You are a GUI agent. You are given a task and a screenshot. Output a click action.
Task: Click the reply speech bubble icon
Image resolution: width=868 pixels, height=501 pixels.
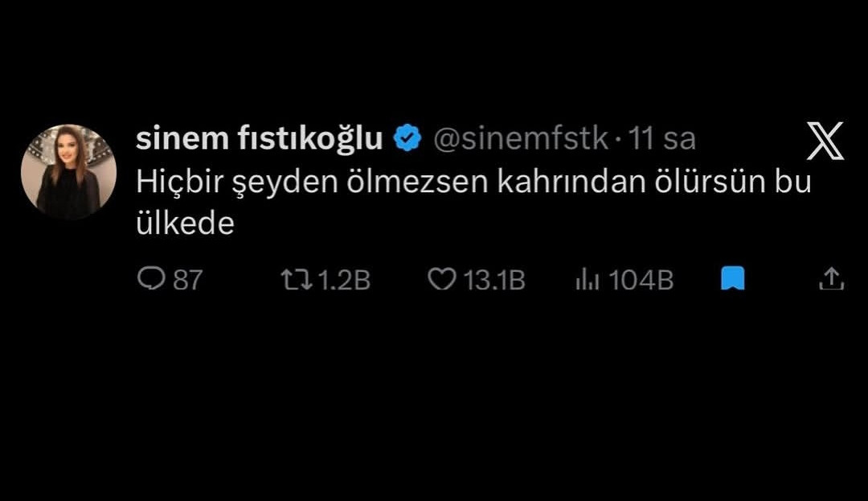click(x=150, y=279)
